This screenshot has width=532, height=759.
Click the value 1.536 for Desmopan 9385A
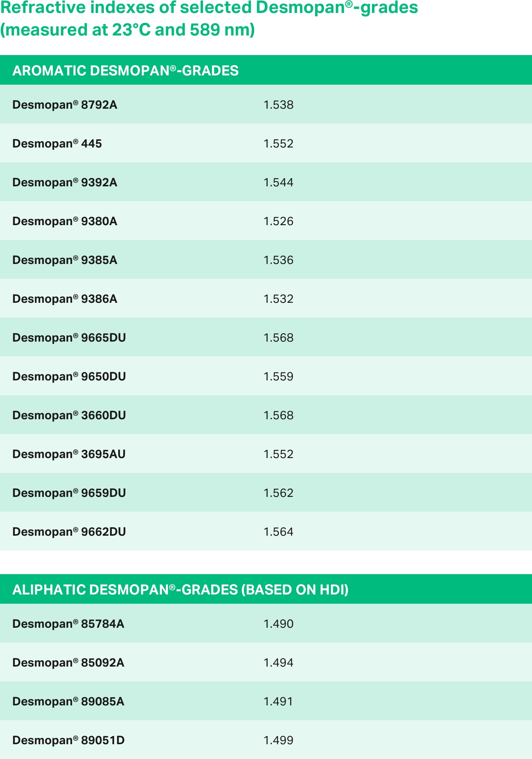coord(279,260)
